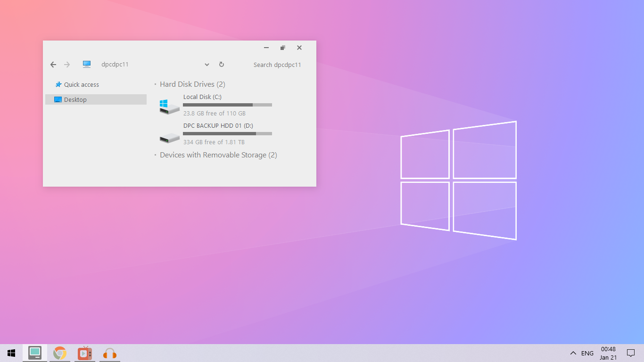Click the DPC BACKUP HDD 01 (D:) label
The height and width of the screenshot is (362, 644).
click(218, 126)
